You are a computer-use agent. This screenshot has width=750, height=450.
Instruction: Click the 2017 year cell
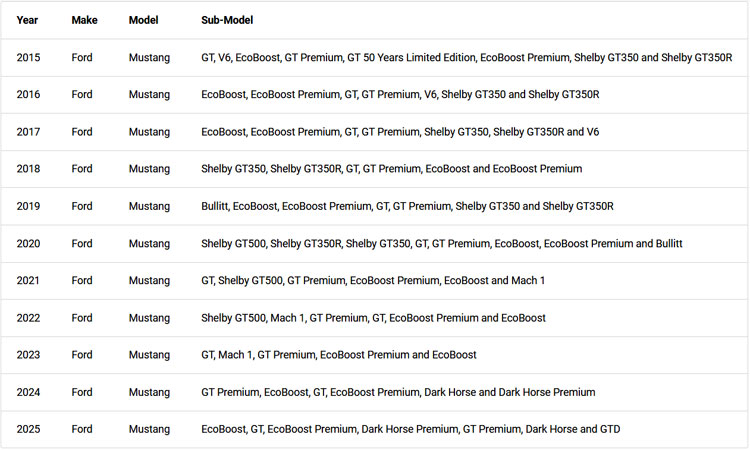pyautogui.click(x=28, y=132)
